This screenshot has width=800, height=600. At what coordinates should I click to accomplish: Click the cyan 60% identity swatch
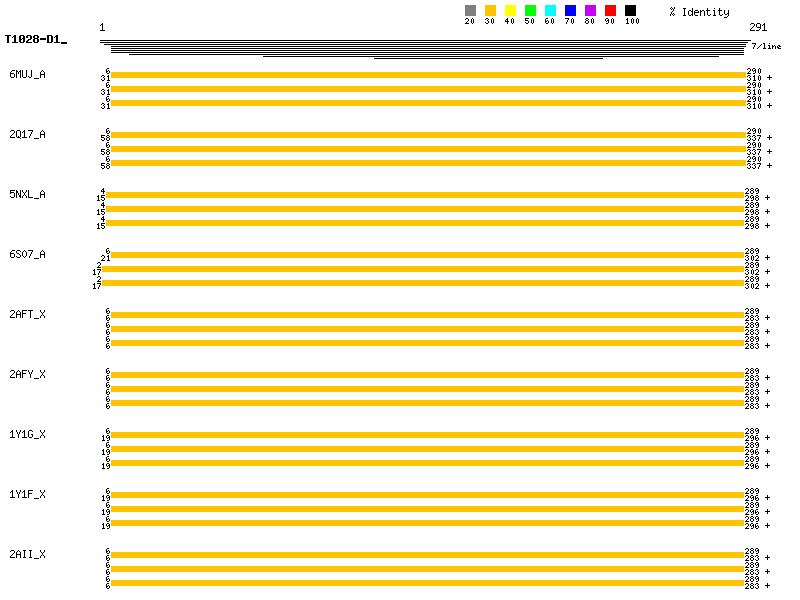coord(550,11)
